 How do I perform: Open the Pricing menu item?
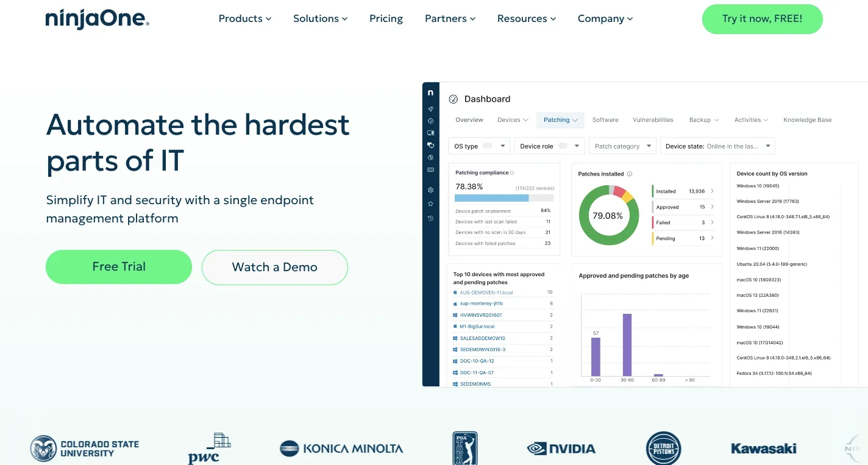(x=386, y=19)
